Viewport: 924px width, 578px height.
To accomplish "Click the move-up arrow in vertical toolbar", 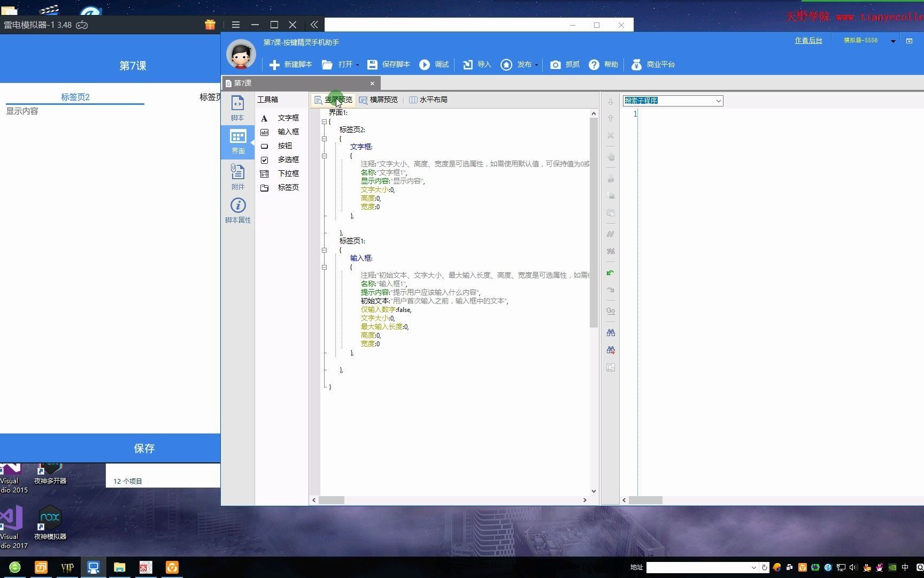I will (610, 118).
